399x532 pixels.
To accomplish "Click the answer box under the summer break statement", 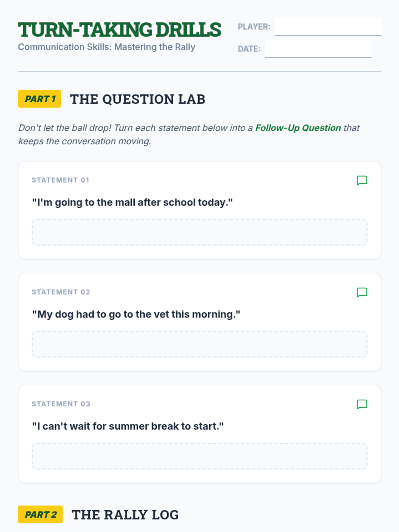I will 199,456.
